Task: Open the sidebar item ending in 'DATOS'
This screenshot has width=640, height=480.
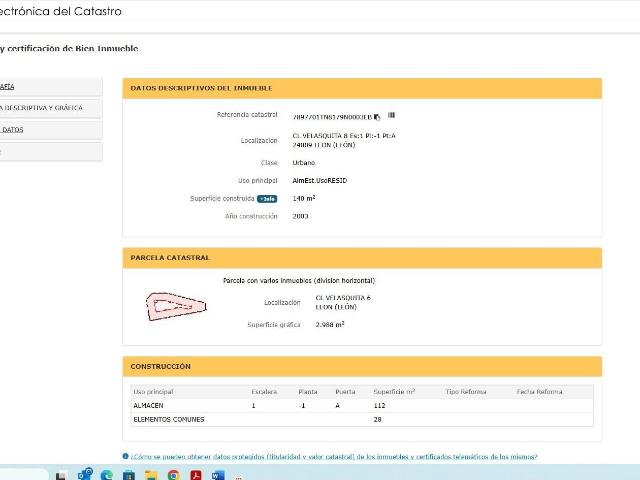Action: point(51,130)
